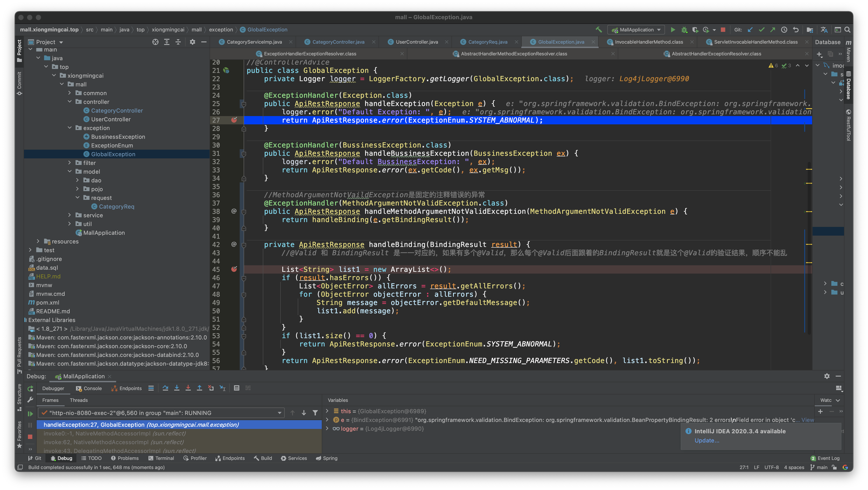Screen dimensions: 868x490
Task: Click Rerun MallApplication icon in Debug panel
Action: pyautogui.click(x=30, y=388)
